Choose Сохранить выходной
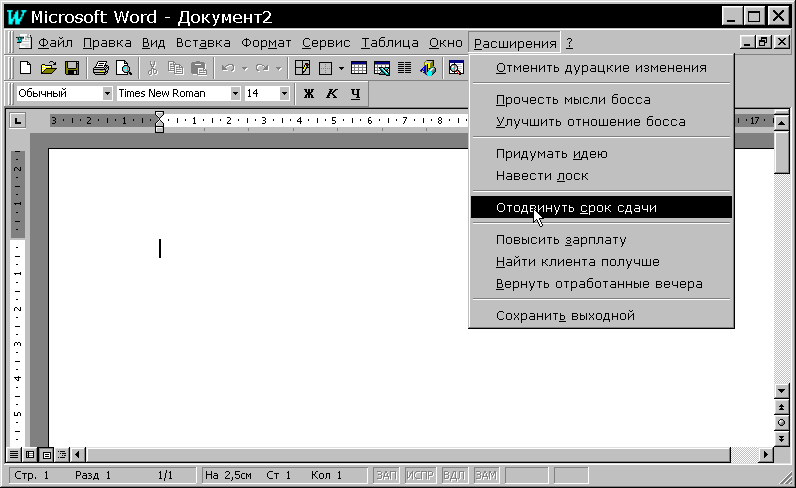 point(602,315)
